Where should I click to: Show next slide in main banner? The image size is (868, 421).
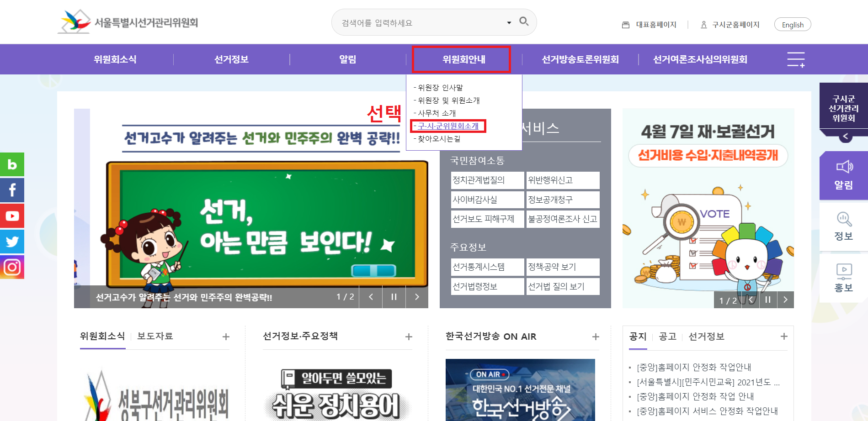tap(416, 297)
